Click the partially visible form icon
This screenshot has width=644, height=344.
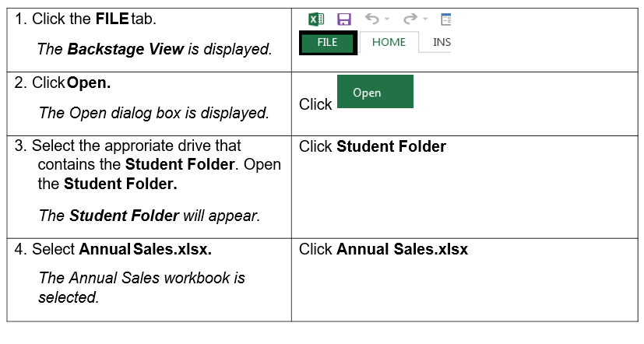(x=445, y=19)
